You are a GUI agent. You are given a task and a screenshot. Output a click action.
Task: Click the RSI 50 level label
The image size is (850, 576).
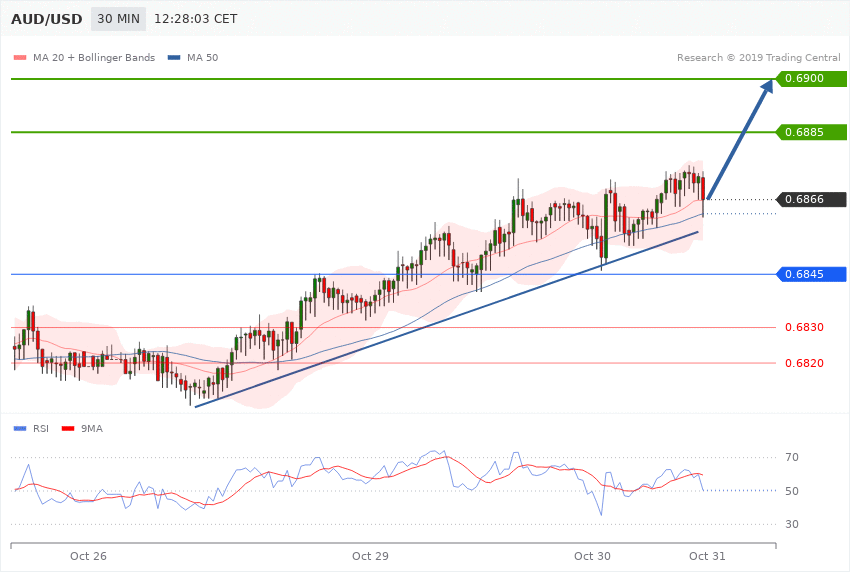point(791,491)
